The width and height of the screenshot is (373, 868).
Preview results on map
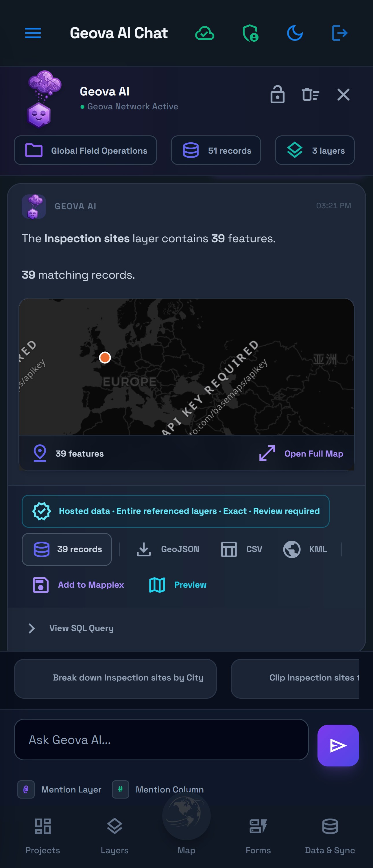tap(178, 585)
